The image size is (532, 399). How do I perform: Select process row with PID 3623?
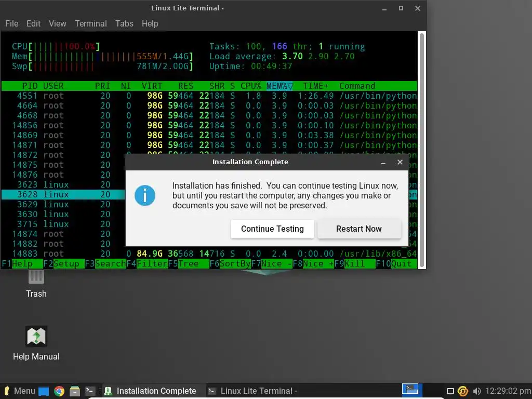(x=63, y=185)
